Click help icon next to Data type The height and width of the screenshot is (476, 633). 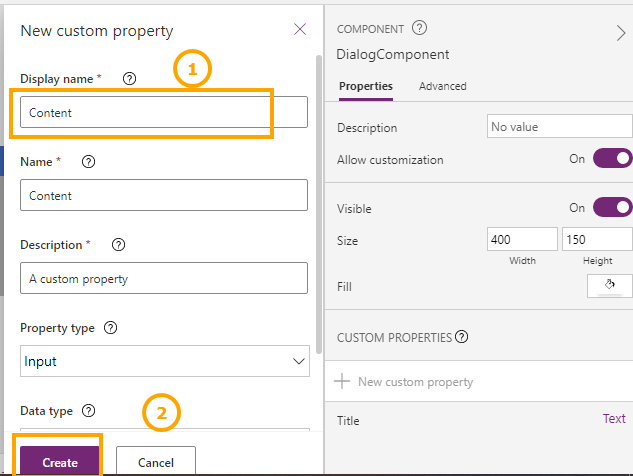tap(88, 410)
